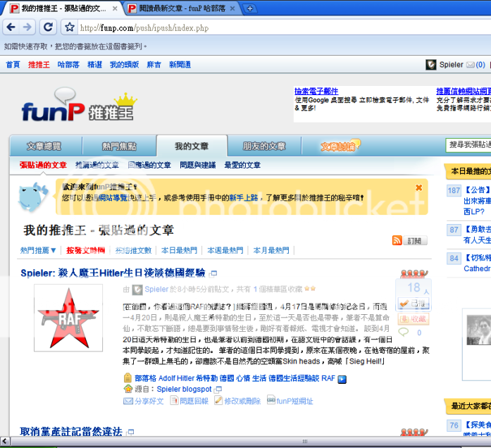Open the 精選 nav link
This screenshot has height=448, width=491.
tap(94, 65)
